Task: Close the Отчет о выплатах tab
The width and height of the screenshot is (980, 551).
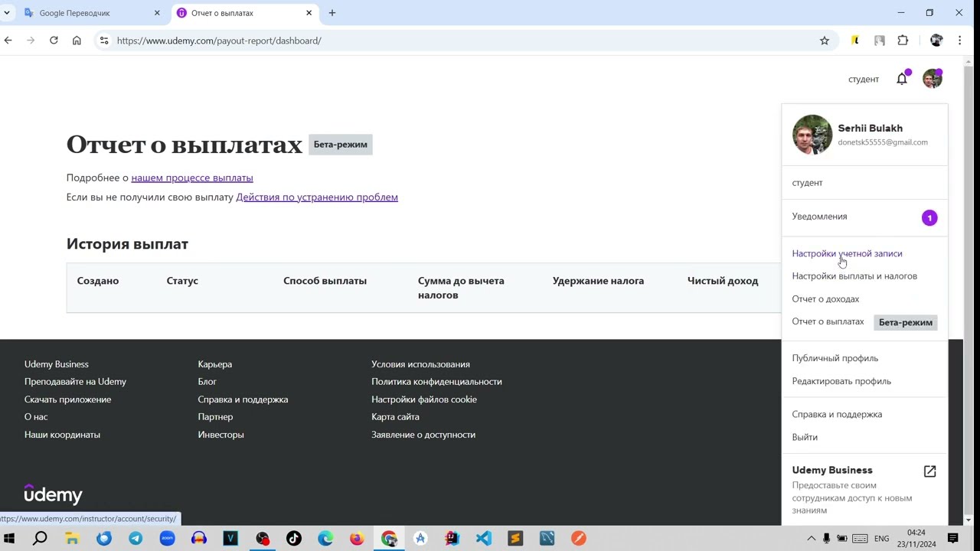Action: [309, 13]
